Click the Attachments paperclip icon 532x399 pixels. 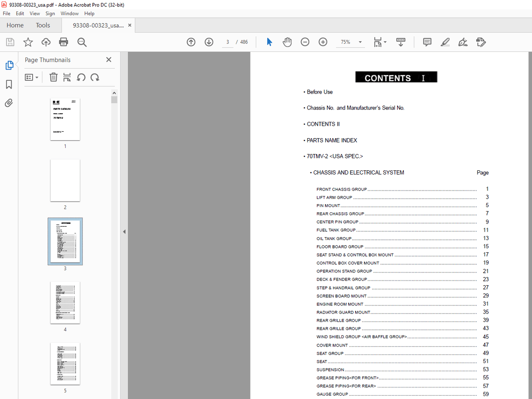click(9, 103)
